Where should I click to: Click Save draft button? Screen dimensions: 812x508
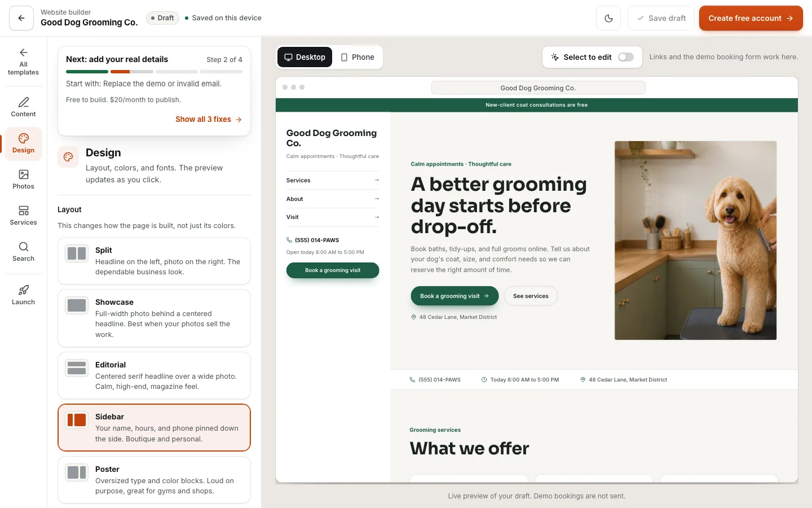(x=661, y=18)
